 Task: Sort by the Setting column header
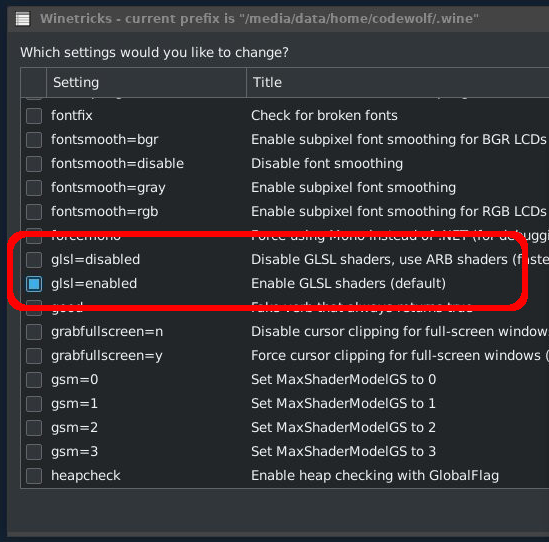point(146,83)
